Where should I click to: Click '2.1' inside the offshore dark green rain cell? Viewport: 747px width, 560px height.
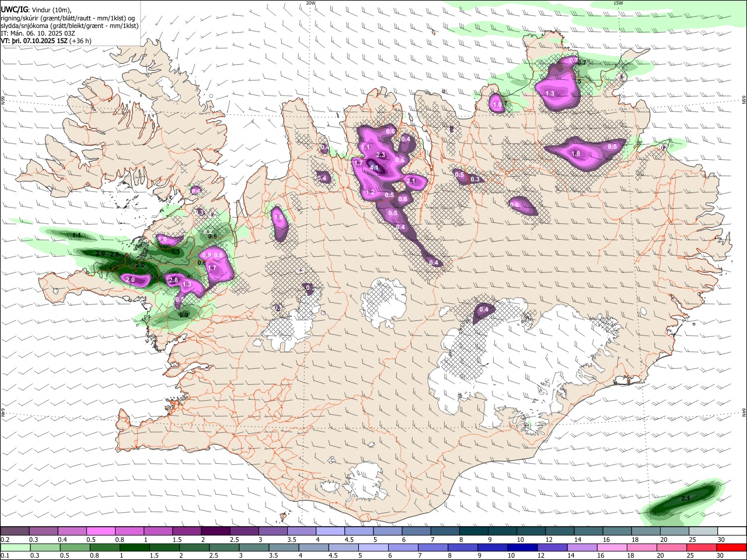[686, 498]
